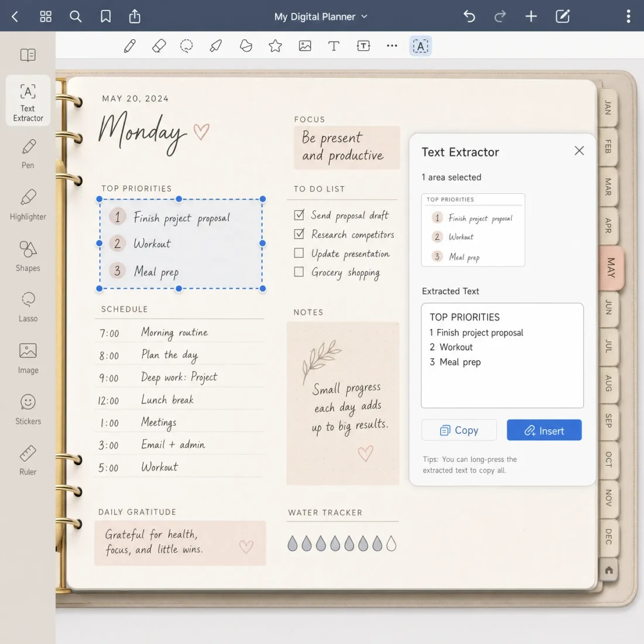Open the share/export icon
The image size is (644, 644).
135,16
